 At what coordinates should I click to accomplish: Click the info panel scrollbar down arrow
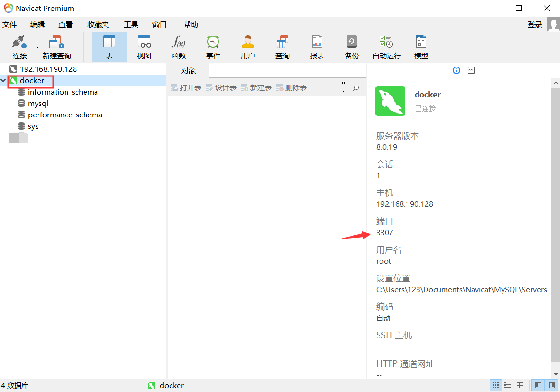coord(556,374)
